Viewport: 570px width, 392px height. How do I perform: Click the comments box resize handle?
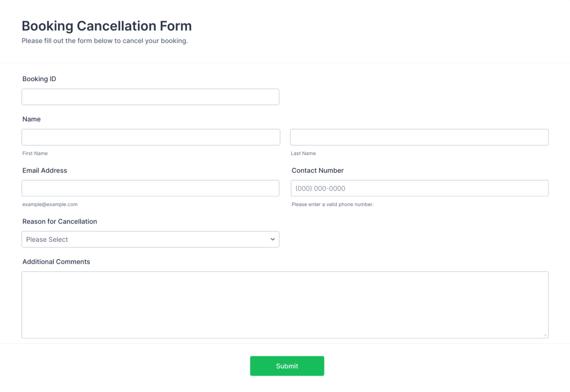pos(545,335)
